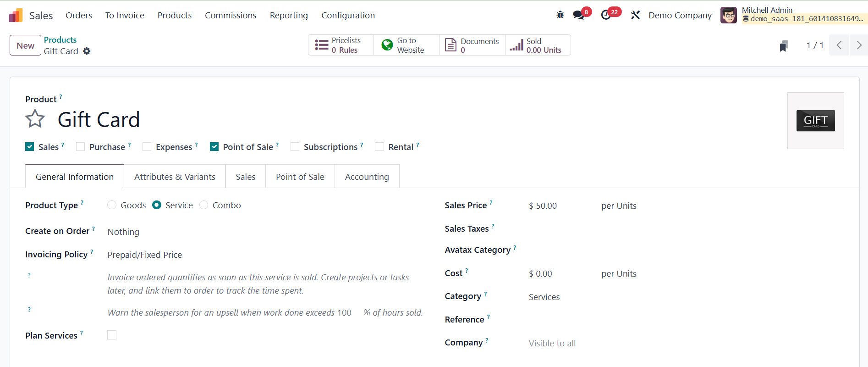Image resolution: width=868 pixels, height=367 pixels.
Task: Go to previous record with left chevron
Action: coord(839,45)
